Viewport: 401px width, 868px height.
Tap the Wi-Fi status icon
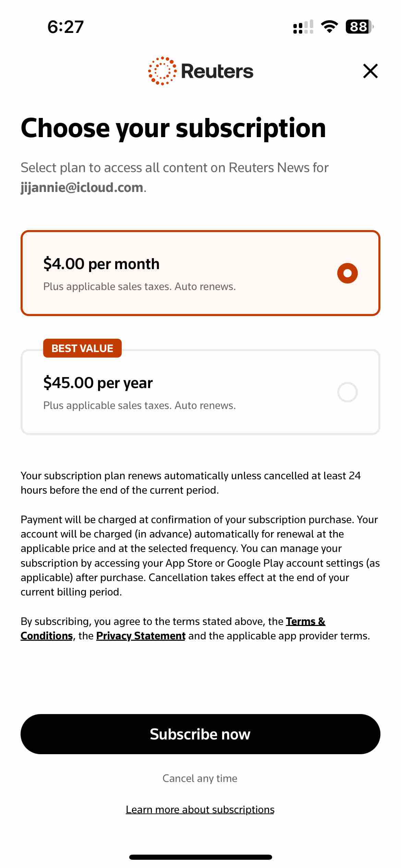click(x=329, y=26)
